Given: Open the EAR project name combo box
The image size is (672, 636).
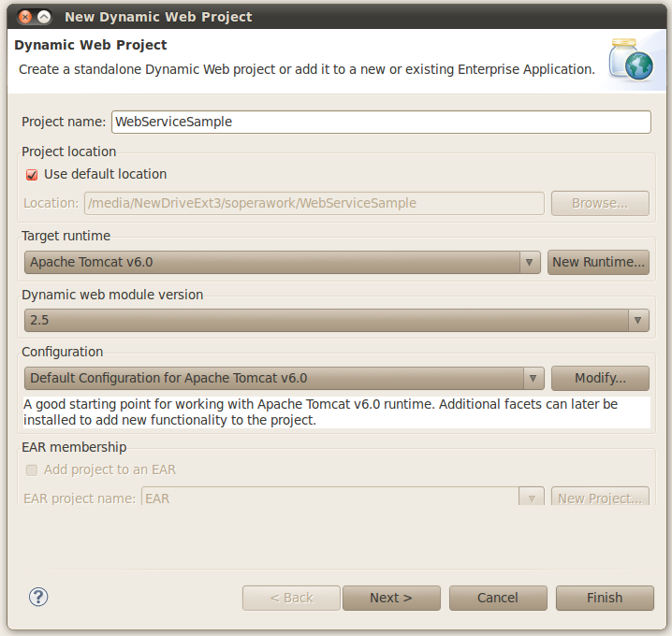Looking at the screenshot, I should click(x=531, y=498).
